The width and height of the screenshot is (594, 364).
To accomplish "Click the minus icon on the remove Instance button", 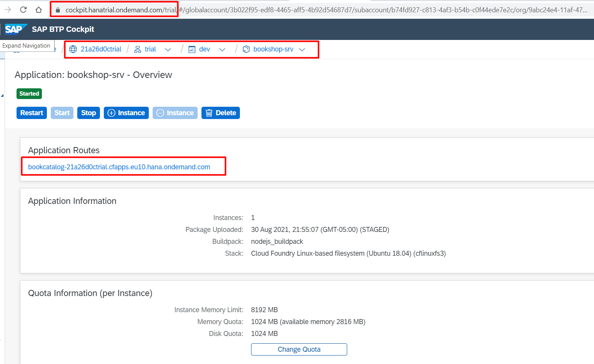I will click(x=160, y=113).
